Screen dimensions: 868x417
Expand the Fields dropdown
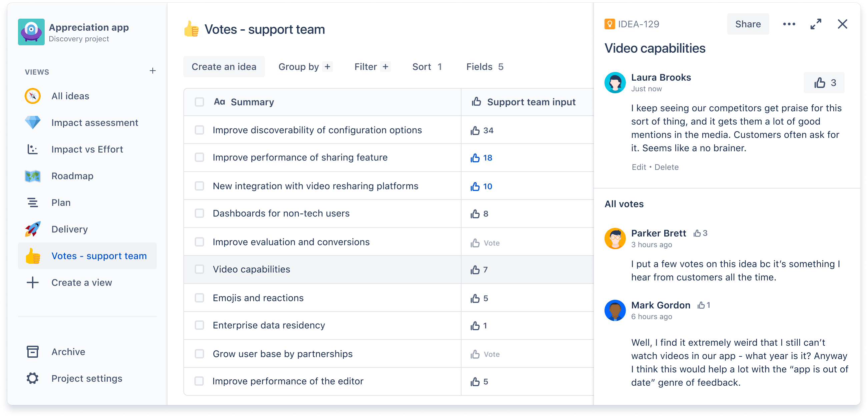(x=484, y=67)
